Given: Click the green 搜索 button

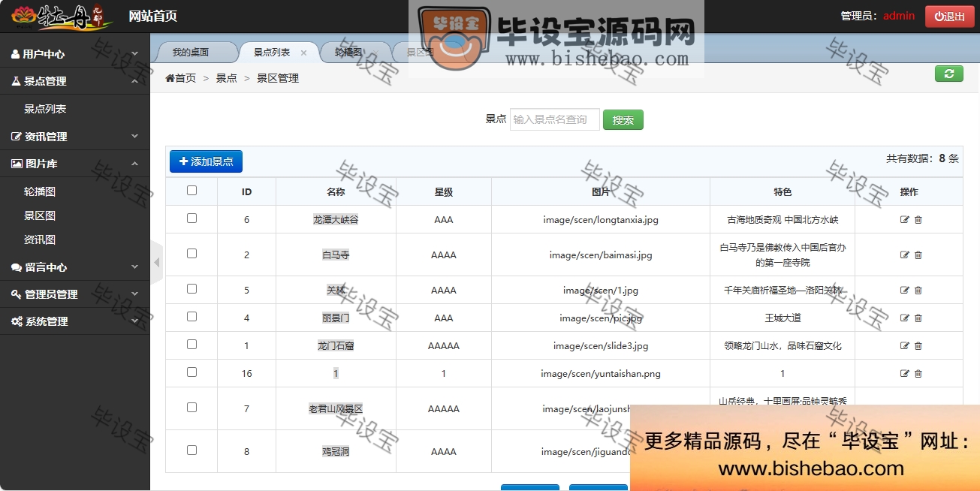Looking at the screenshot, I should tap(623, 120).
